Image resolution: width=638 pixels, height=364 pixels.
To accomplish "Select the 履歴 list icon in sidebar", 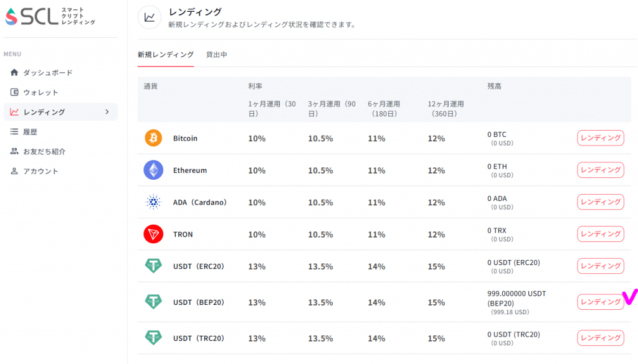I will click(x=14, y=131).
